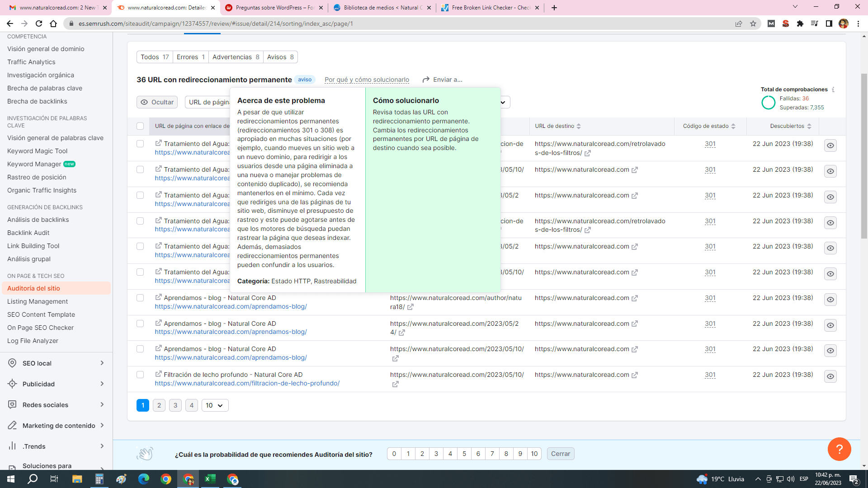Viewport: 868px width, 488px height.
Task: Open the Redes sociales icon in sidebar
Action: (13, 405)
